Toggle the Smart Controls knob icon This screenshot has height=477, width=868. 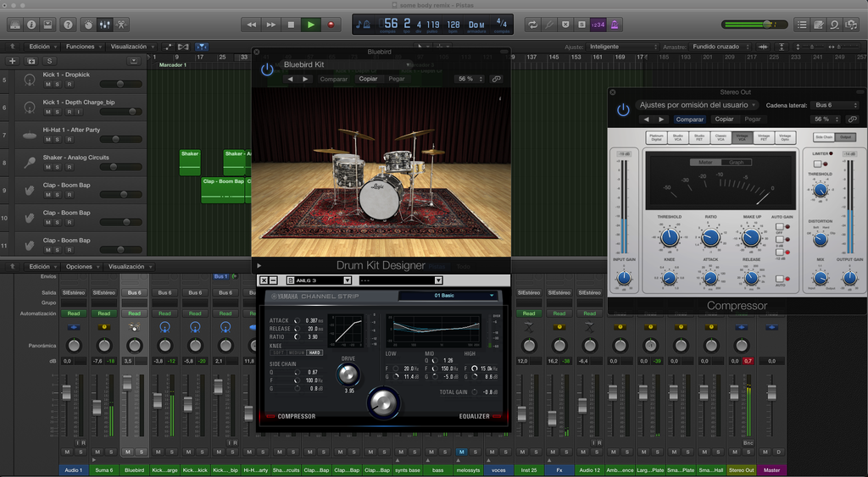point(88,25)
